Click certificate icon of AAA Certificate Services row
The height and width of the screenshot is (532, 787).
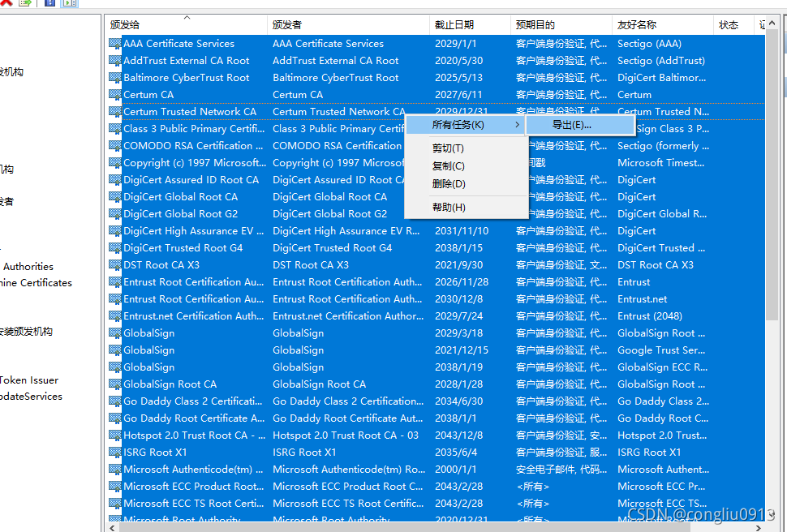click(x=115, y=44)
